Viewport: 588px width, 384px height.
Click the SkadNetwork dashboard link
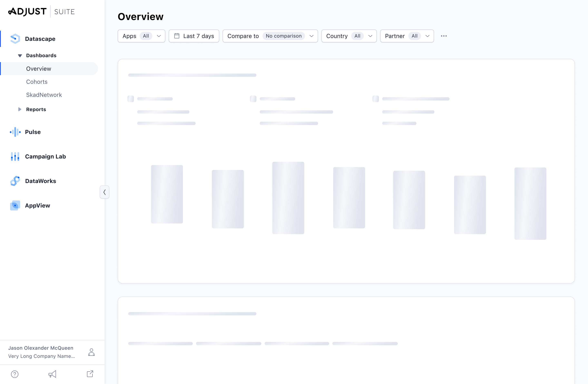[x=44, y=95]
